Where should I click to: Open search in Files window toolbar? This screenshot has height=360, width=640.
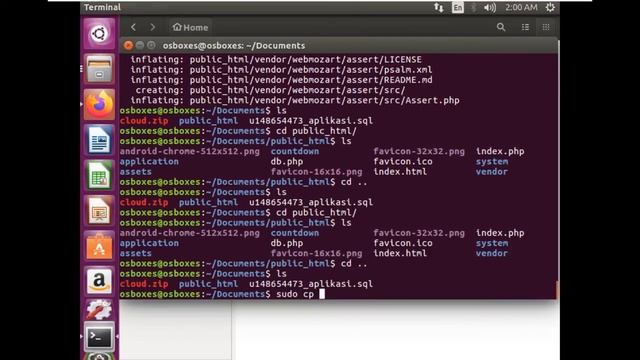tap(501, 27)
